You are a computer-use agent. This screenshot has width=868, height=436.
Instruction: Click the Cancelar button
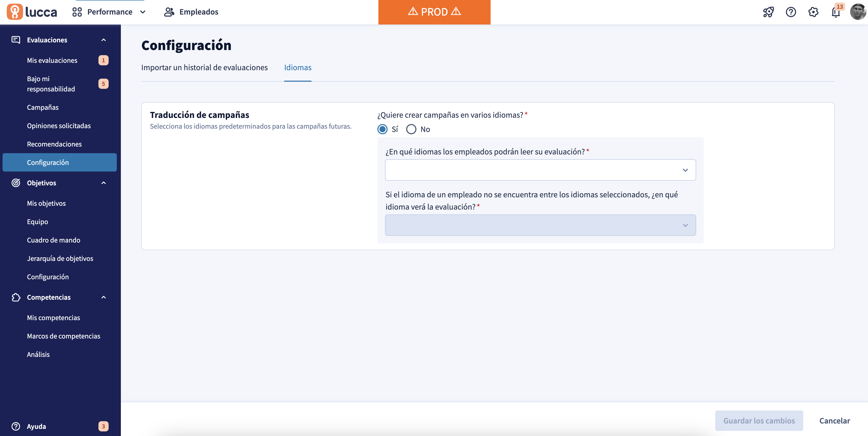point(834,420)
